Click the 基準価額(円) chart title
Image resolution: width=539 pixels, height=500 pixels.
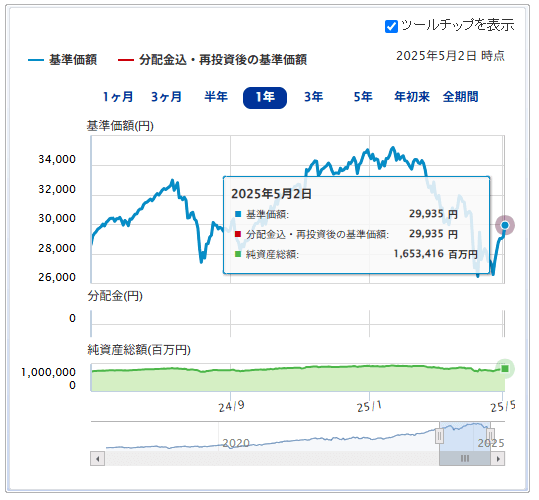(x=120, y=126)
